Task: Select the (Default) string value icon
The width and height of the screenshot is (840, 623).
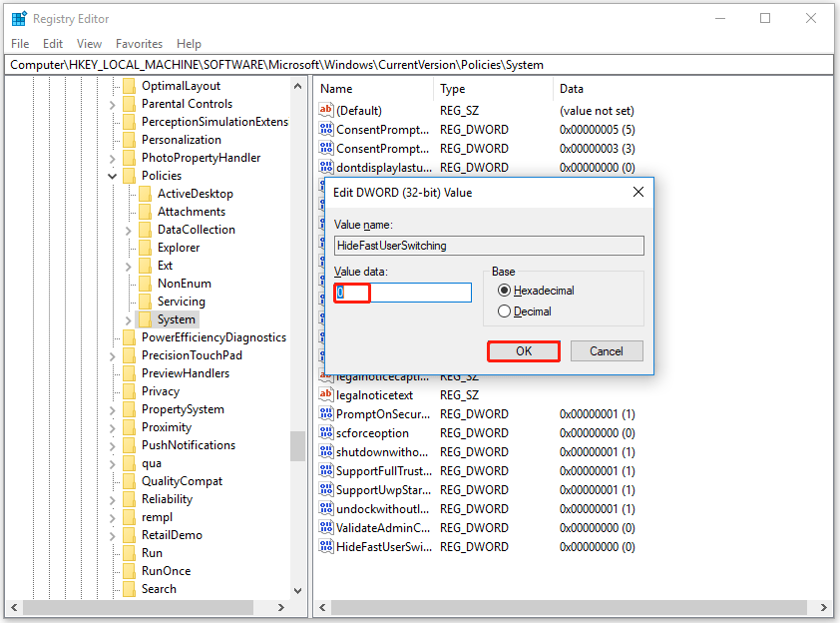Action: tap(325, 111)
